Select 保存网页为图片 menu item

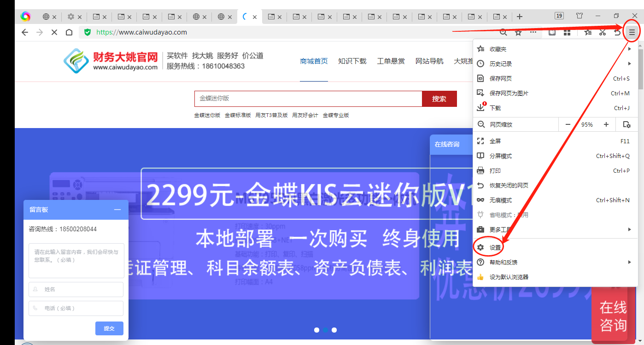tap(555, 93)
